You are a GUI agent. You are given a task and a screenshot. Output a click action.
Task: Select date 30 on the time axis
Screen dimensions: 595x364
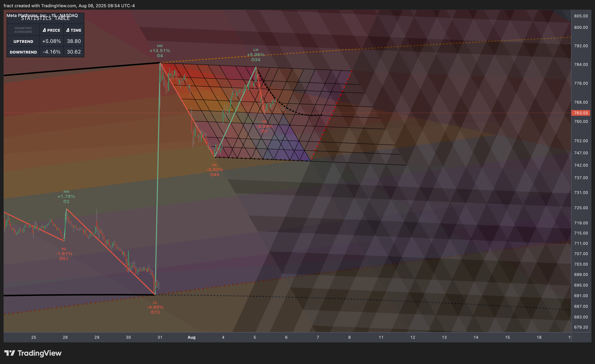[128, 337]
